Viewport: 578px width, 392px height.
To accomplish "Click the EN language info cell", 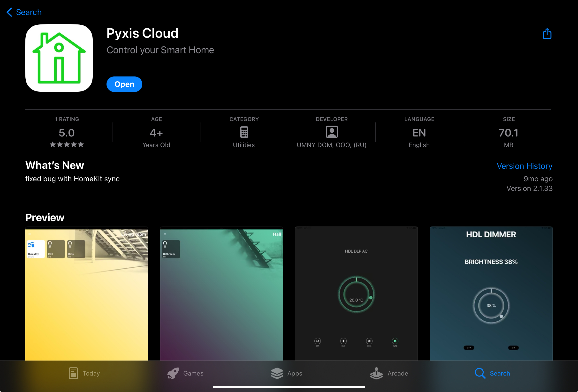I will 419,133.
